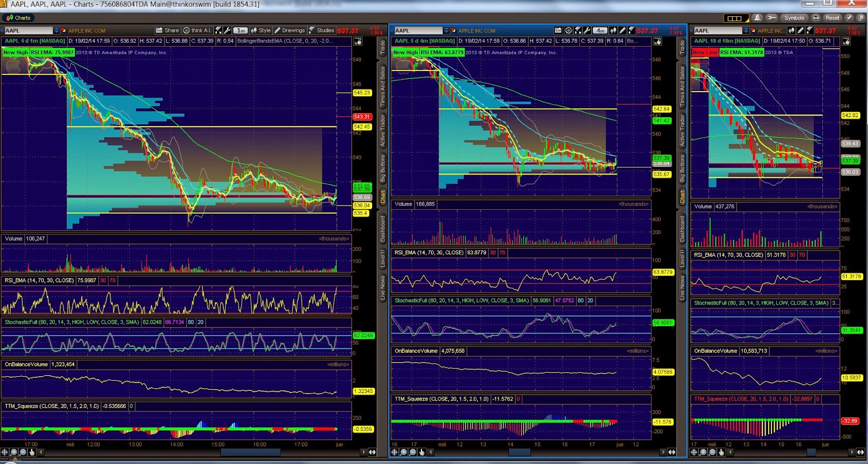Expand symbol dropdown in middle chart
This screenshot has height=464, width=868.
tap(446, 30)
